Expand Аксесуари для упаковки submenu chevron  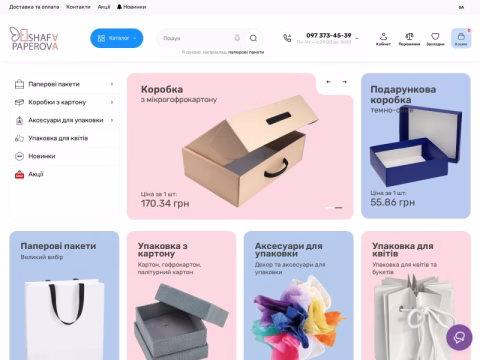(x=112, y=120)
